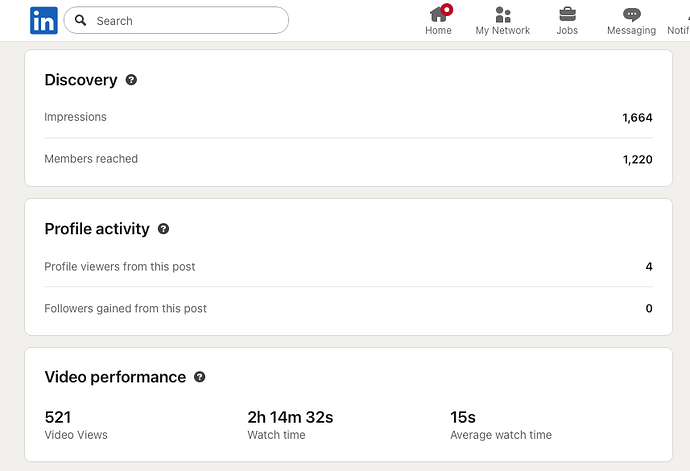
Task: Select the Members reached row
Action: tap(349, 159)
